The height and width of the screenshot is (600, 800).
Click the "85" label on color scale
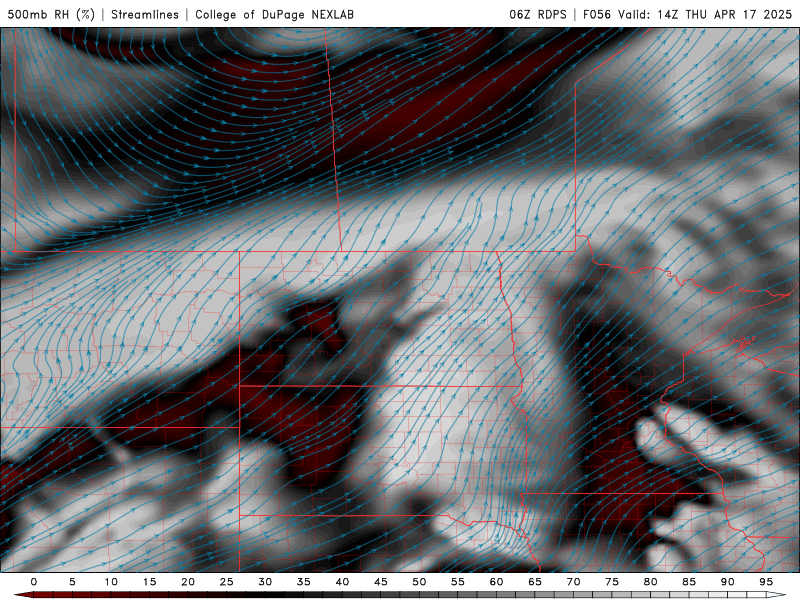point(689,582)
